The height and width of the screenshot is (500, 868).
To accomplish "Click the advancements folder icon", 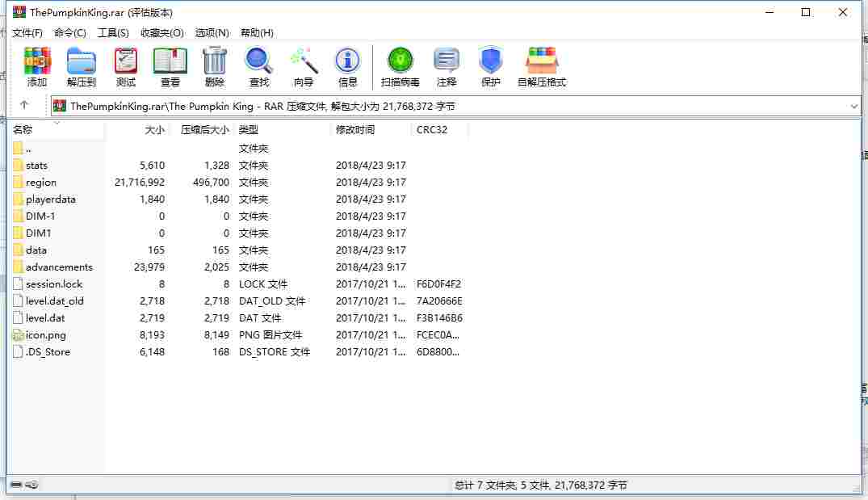I will pyautogui.click(x=18, y=267).
